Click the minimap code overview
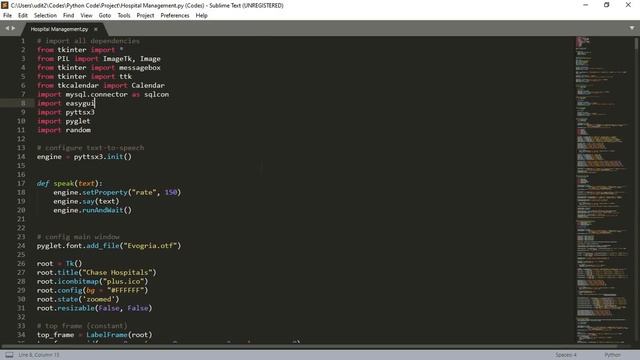The height and width of the screenshot is (360, 640). point(603,190)
